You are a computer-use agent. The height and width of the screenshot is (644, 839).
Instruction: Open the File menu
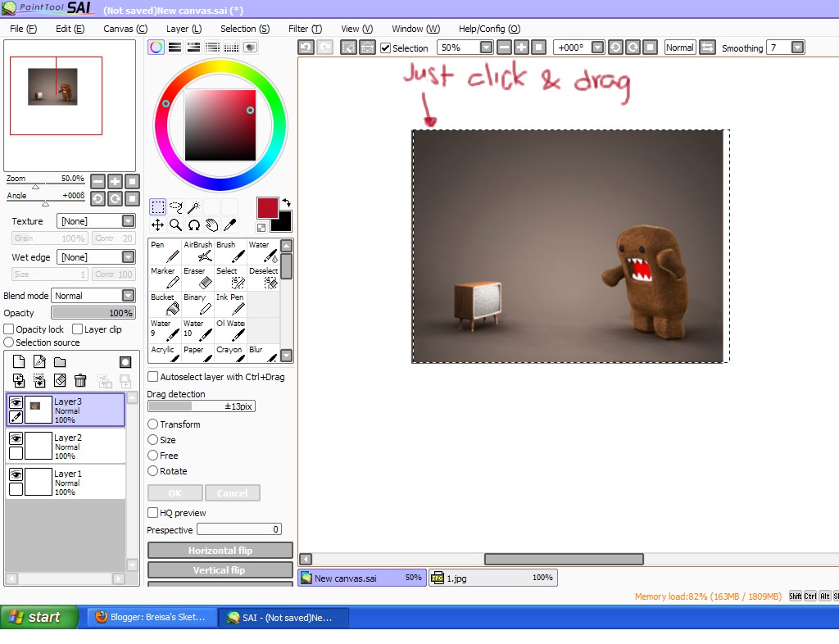(x=23, y=29)
